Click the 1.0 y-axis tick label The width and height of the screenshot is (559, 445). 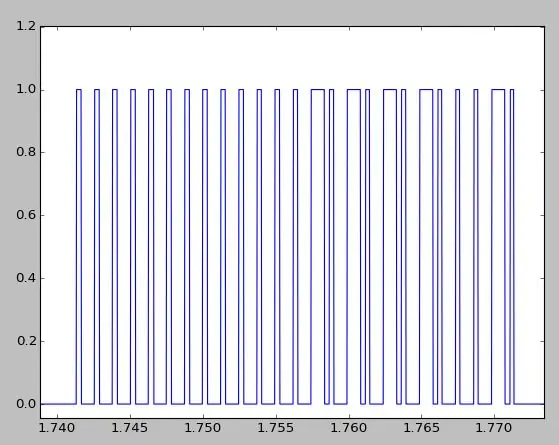tap(26, 89)
